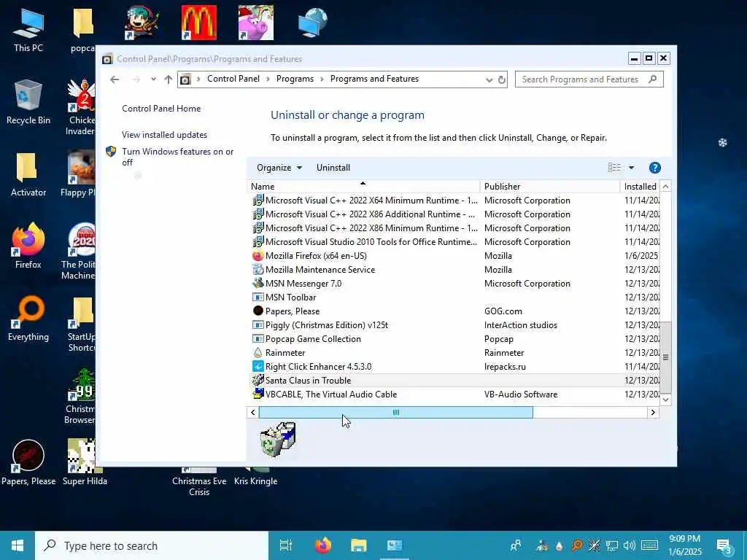Select Rainmeter in the program list
This screenshot has height=560, width=747.
click(x=455, y=352)
